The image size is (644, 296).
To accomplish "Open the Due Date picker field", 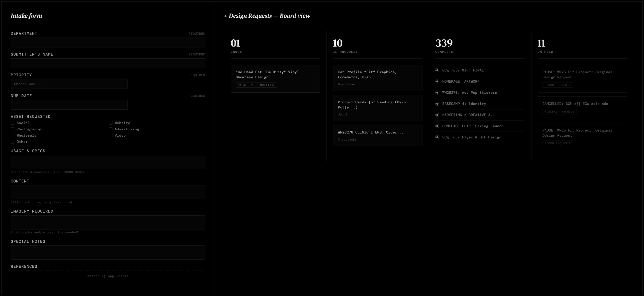I will pos(69,105).
